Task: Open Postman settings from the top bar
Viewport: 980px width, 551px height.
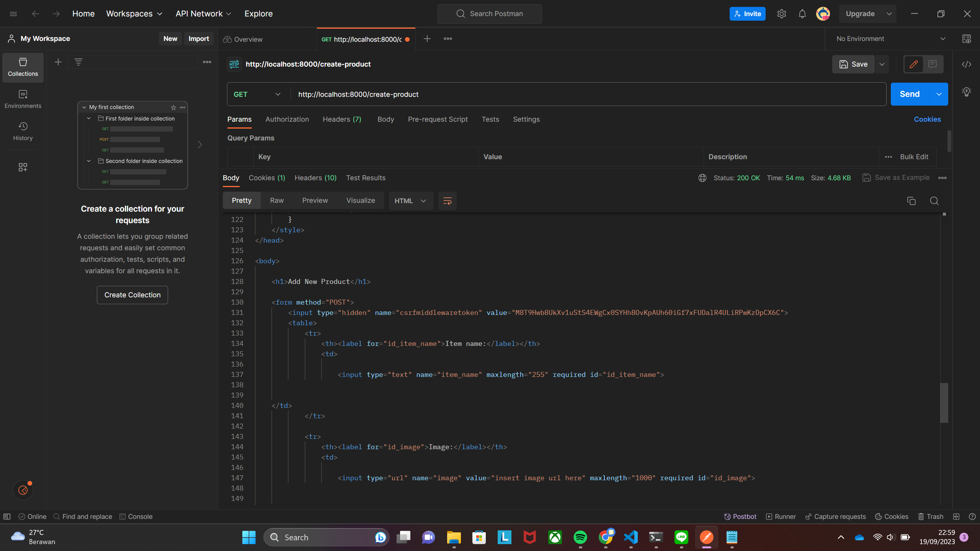Action: pos(782,13)
